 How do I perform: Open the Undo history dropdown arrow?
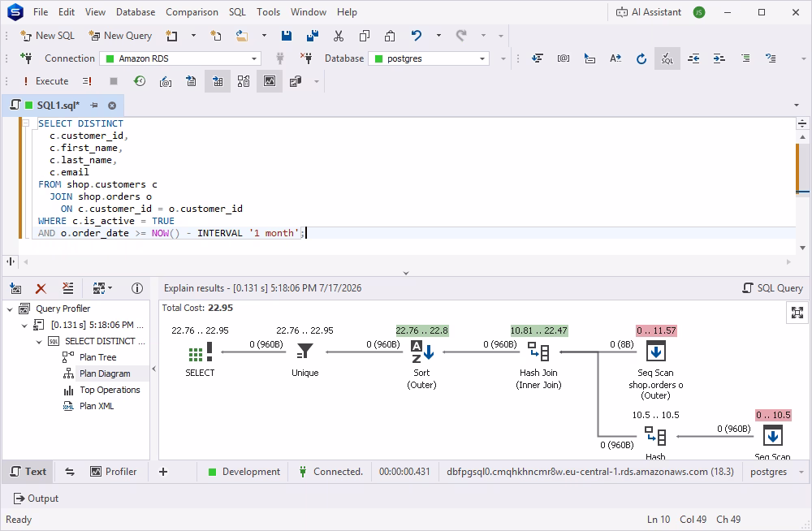pyautogui.click(x=438, y=36)
